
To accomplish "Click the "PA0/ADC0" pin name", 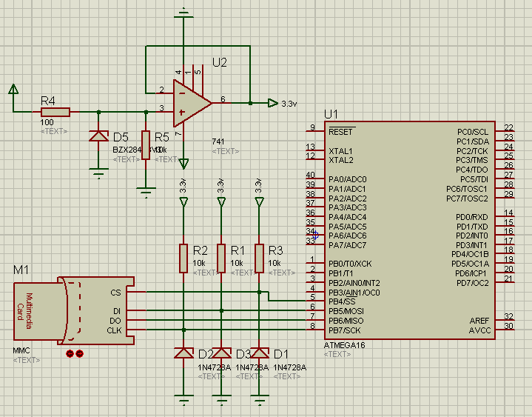I will coord(348,179).
